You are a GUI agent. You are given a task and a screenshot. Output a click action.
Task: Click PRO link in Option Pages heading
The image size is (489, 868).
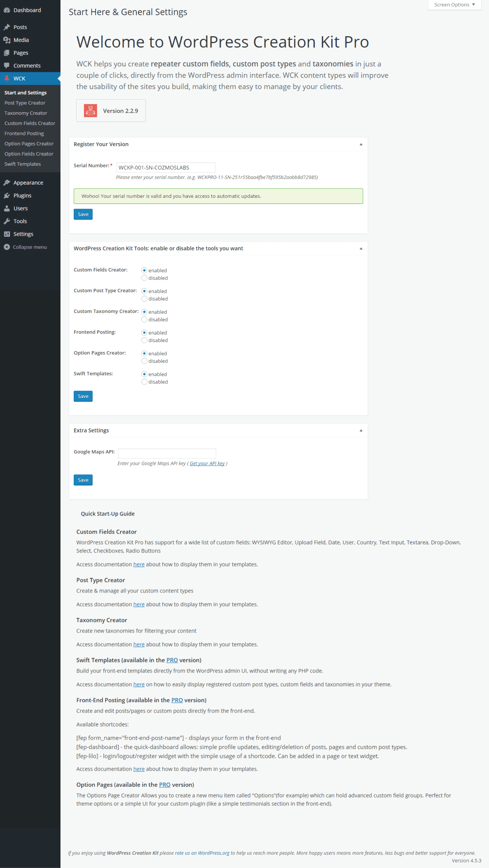point(165,784)
